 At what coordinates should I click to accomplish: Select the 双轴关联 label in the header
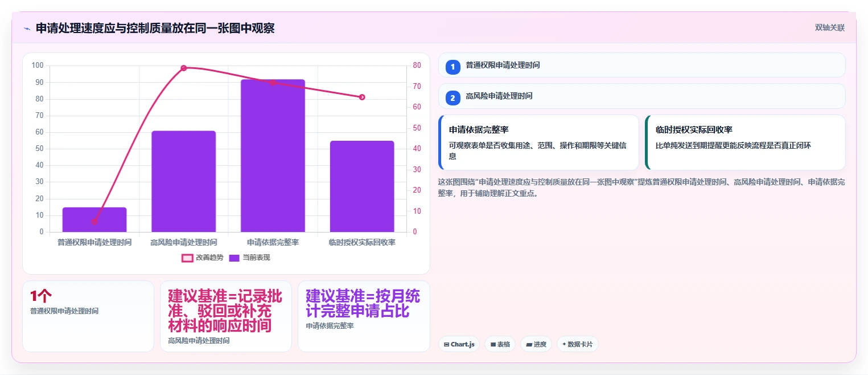[x=829, y=28]
